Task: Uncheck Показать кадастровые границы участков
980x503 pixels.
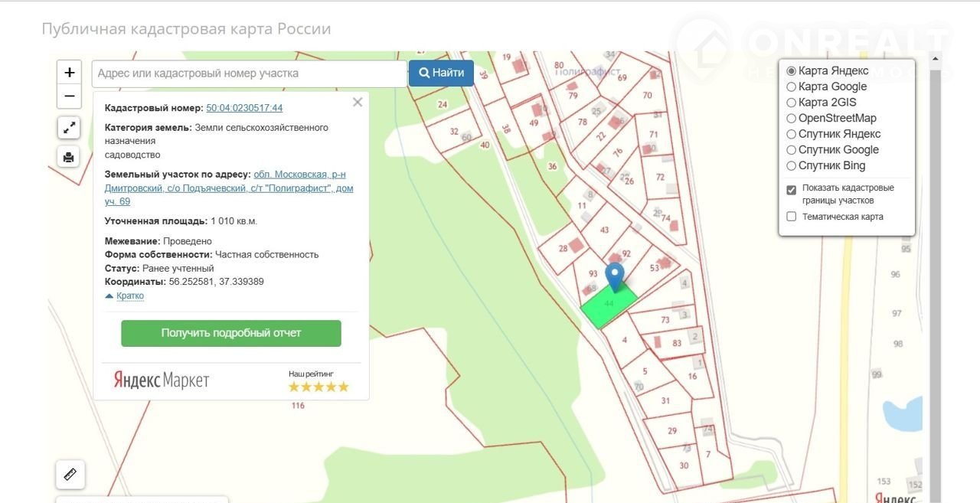Action: click(x=792, y=190)
